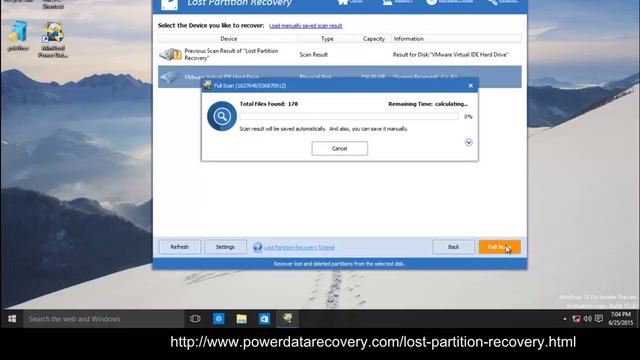Click 'Search the web and Windows' box
Viewport: 640px width, 360px height.
[103, 319]
